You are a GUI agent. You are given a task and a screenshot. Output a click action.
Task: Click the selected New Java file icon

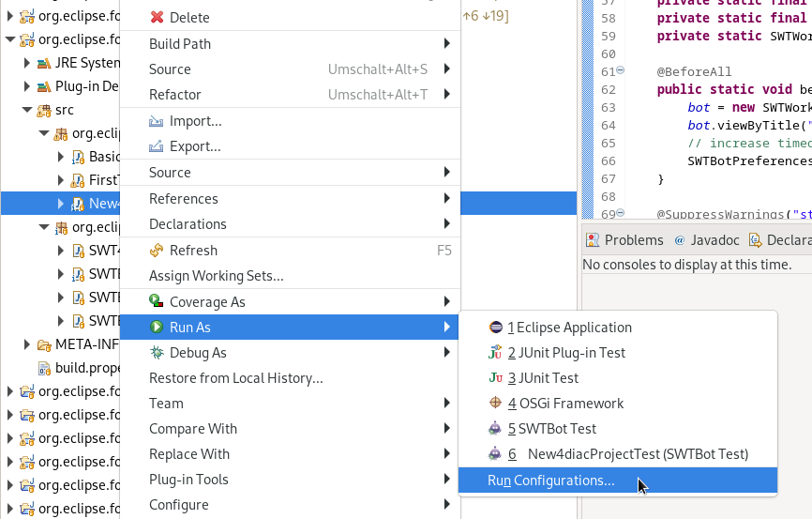[78, 204]
